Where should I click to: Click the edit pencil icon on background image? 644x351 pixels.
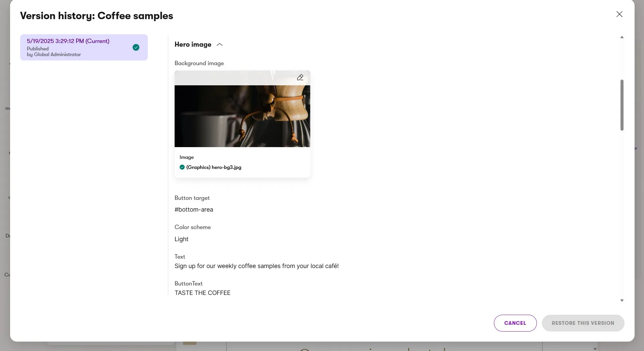(x=300, y=78)
